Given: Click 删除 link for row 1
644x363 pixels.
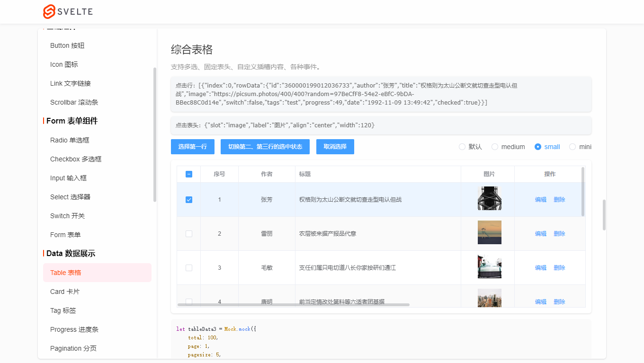Looking at the screenshot, I should [x=559, y=200].
